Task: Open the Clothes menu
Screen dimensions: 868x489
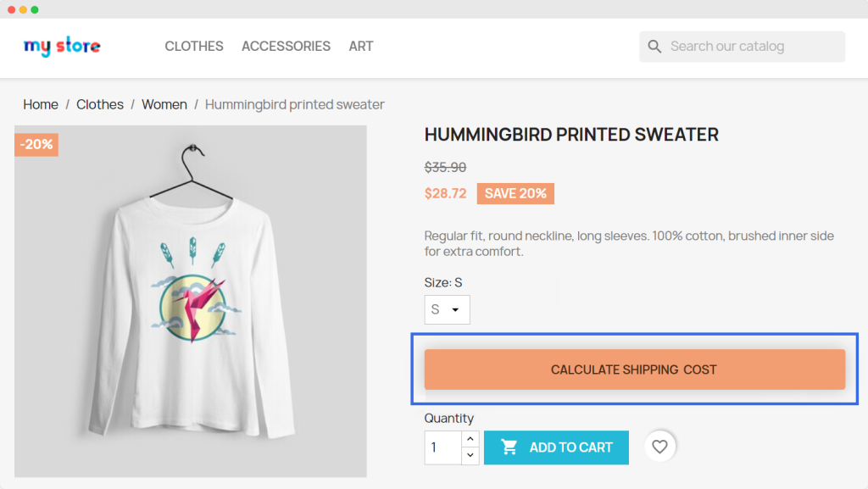Action: [194, 47]
